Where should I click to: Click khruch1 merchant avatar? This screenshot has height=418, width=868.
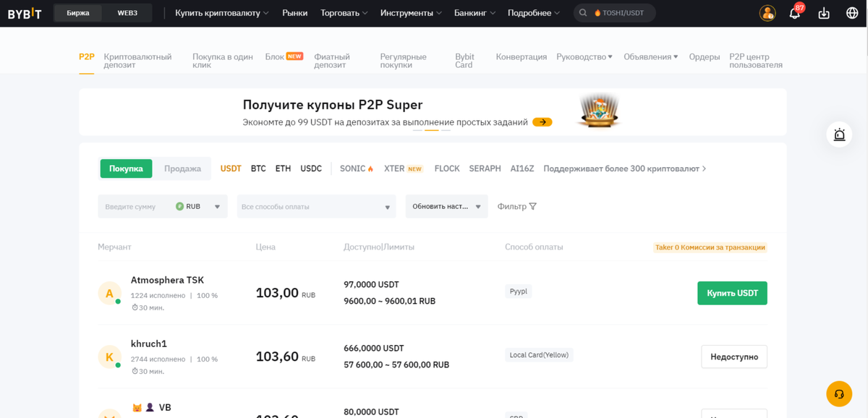[109, 357]
